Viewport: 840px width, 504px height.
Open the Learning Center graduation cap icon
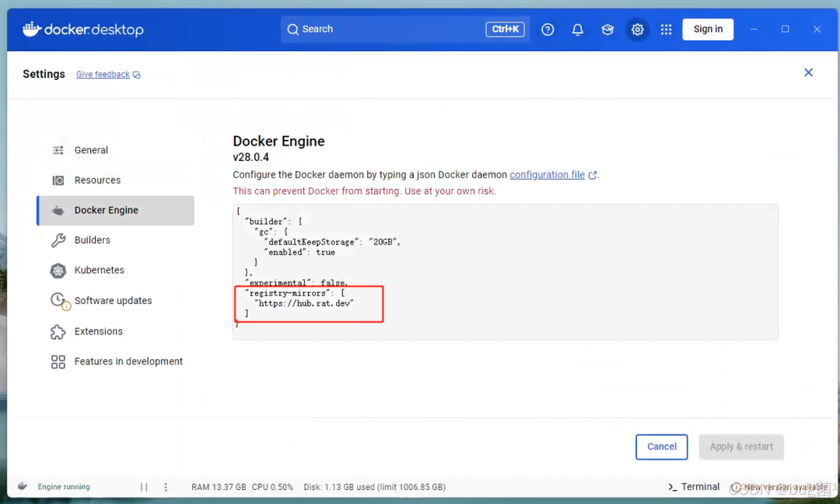pos(607,30)
